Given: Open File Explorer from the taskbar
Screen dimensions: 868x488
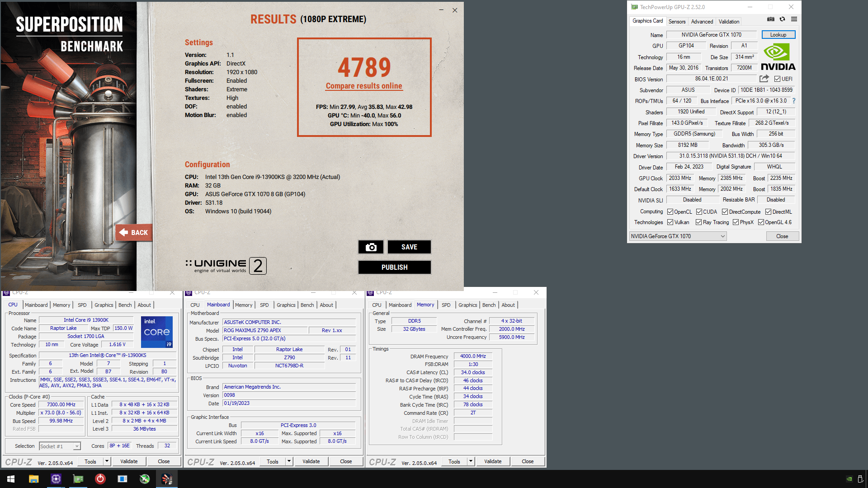Looking at the screenshot, I should pos(33,479).
